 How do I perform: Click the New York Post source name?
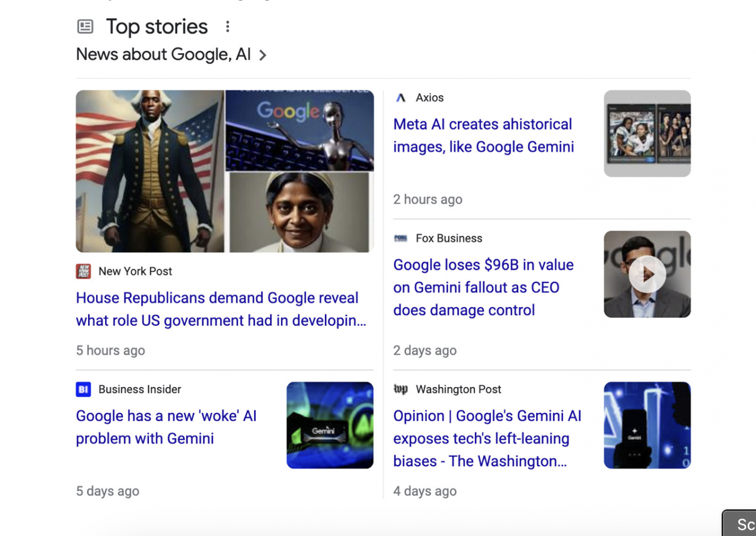135,271
